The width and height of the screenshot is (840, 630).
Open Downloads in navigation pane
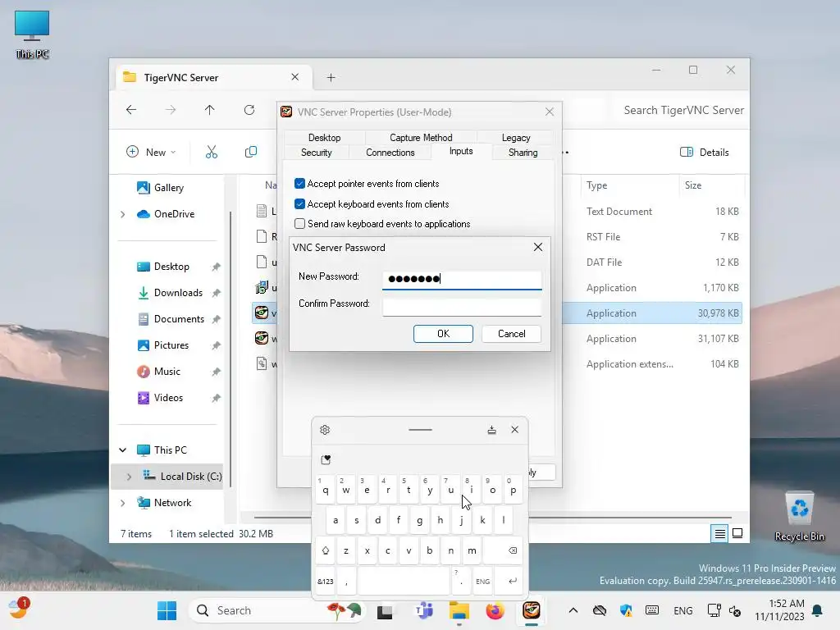(178, 293)
